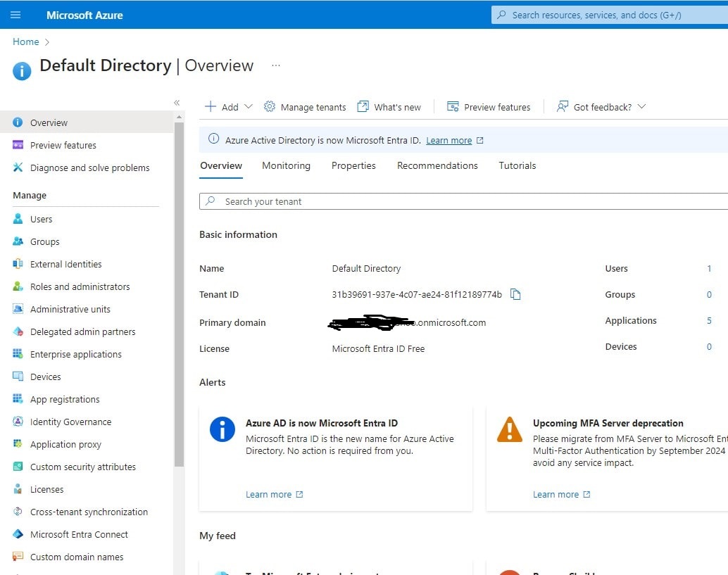Focus the global search resources box

[x=610, y=15]
